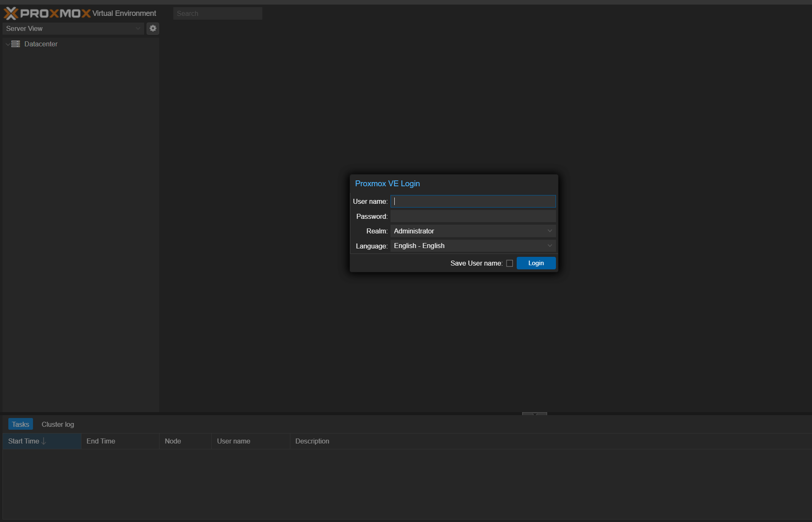The height and width of the screenshot is (522, 812).
Task: Sort by Node column header
Action: (185, 441)
